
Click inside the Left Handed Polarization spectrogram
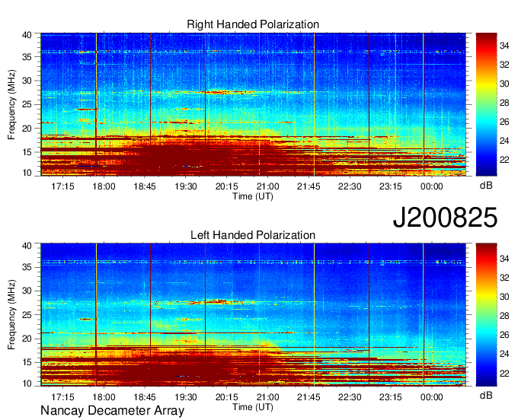pos(254,315)
